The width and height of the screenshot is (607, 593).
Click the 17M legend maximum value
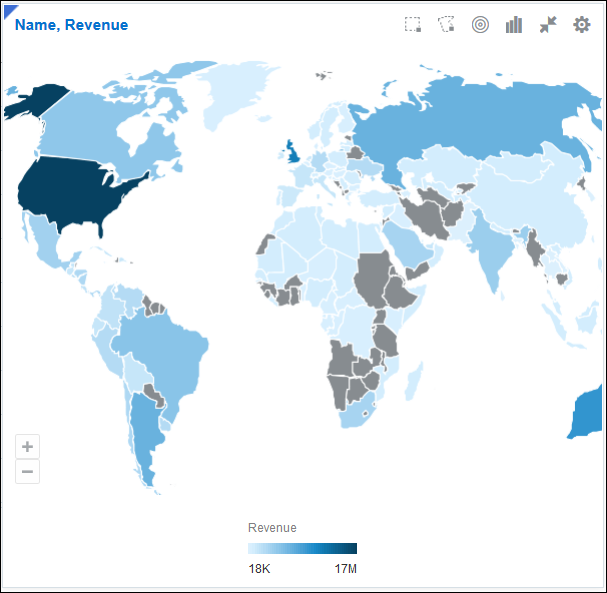346,569
